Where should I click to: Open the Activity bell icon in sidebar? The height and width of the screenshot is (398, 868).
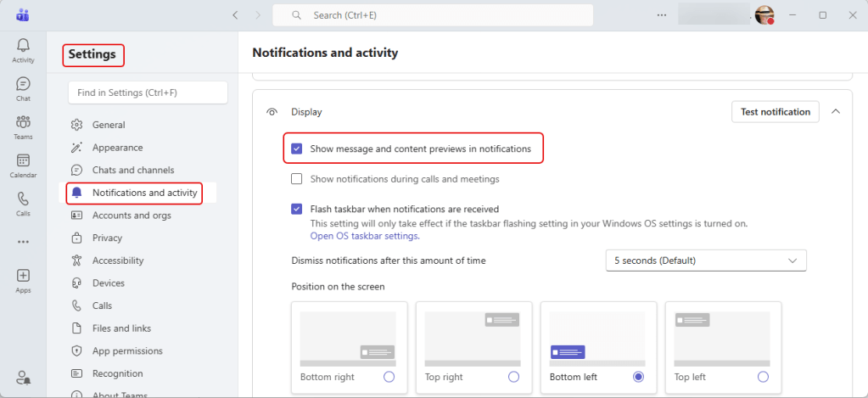pyautogui.click(x=23, y=49)
